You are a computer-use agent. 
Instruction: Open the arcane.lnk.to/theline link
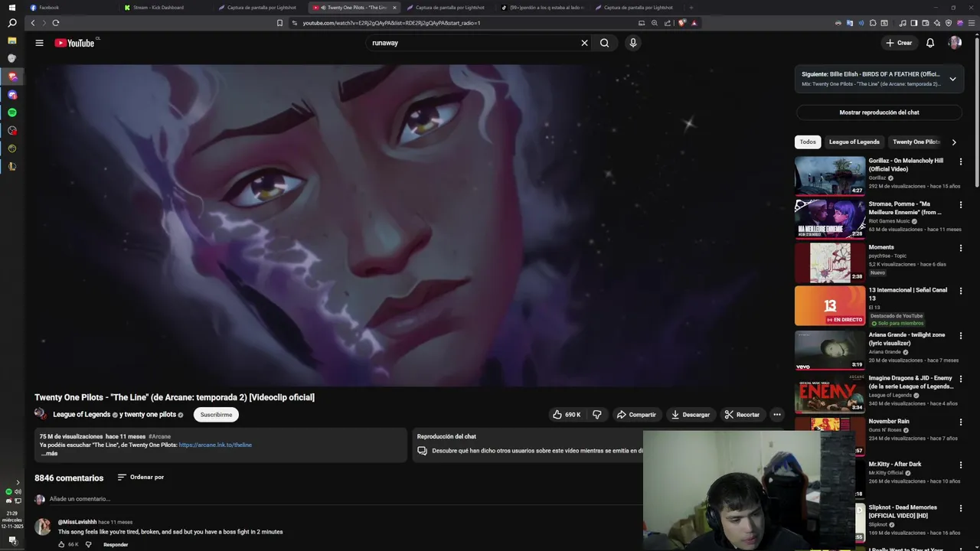215,445
